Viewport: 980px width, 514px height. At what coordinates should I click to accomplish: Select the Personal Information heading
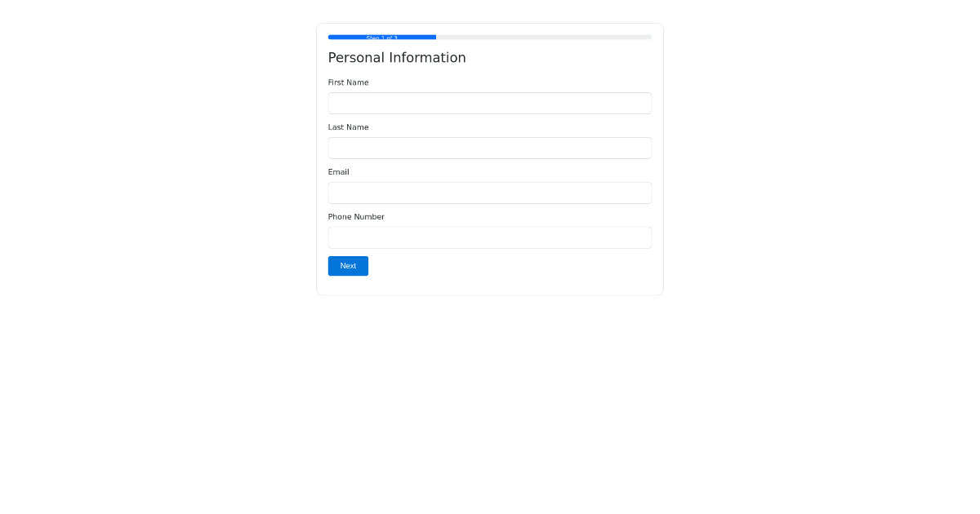click(x=397, y=58)
